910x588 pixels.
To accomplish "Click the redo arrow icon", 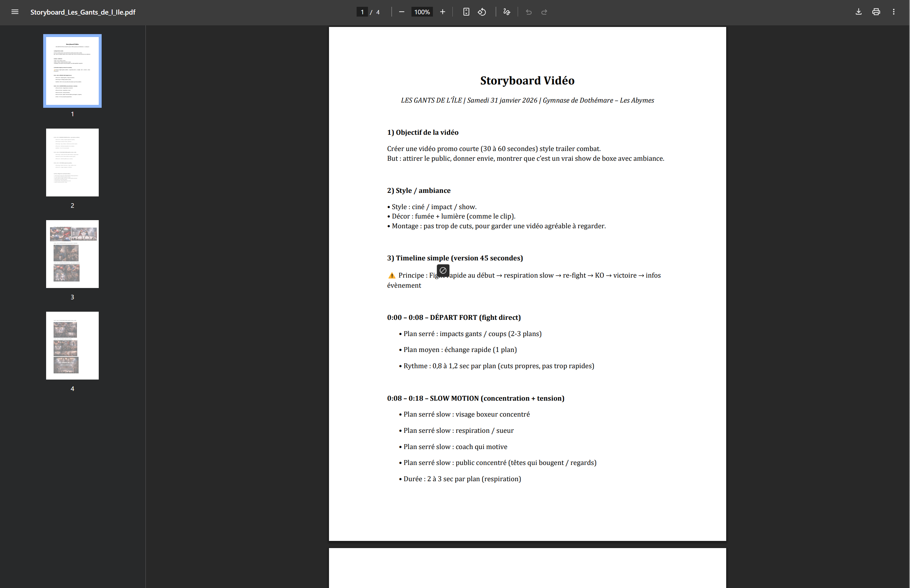I will click(544, 12).
